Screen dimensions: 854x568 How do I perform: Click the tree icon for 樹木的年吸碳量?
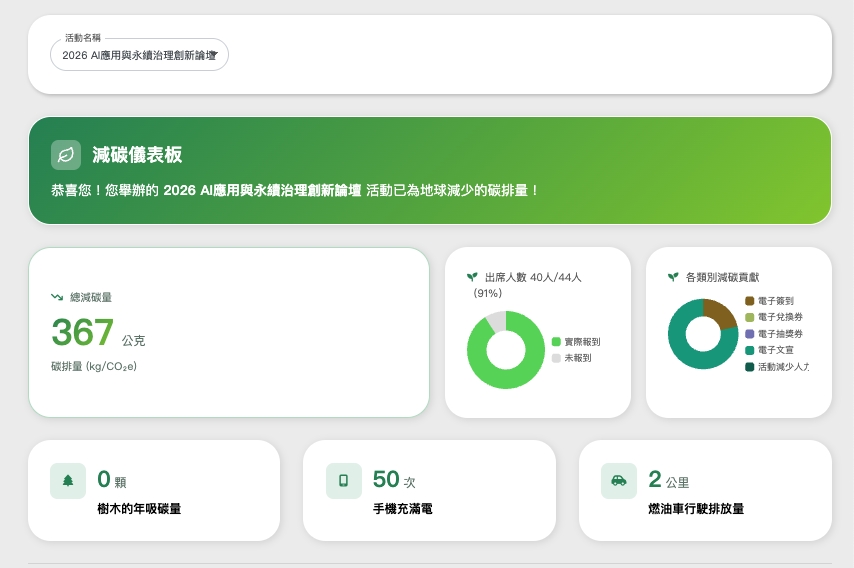click(x=68, y=480)
